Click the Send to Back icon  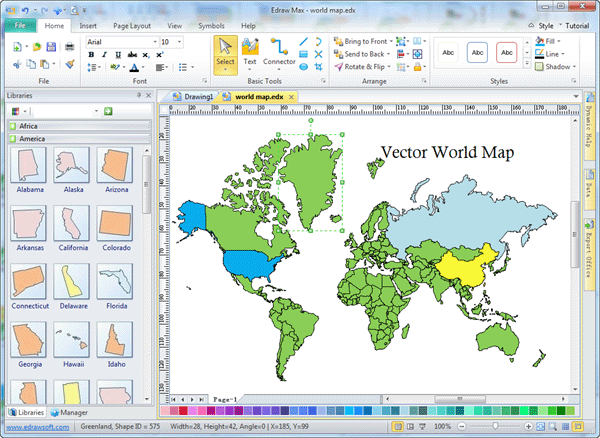337,55
